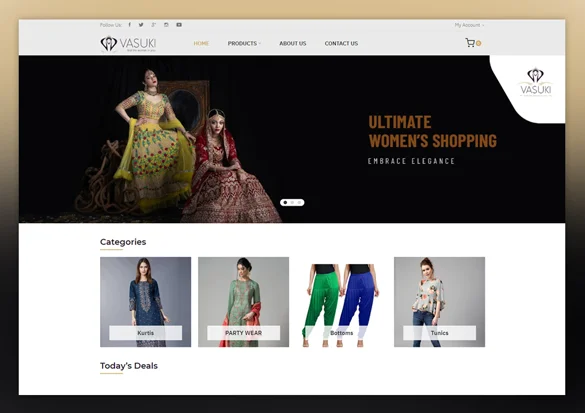This screenshot has width=585, height=413.
Task: Open the Tunics category
Action: [439, 302]
